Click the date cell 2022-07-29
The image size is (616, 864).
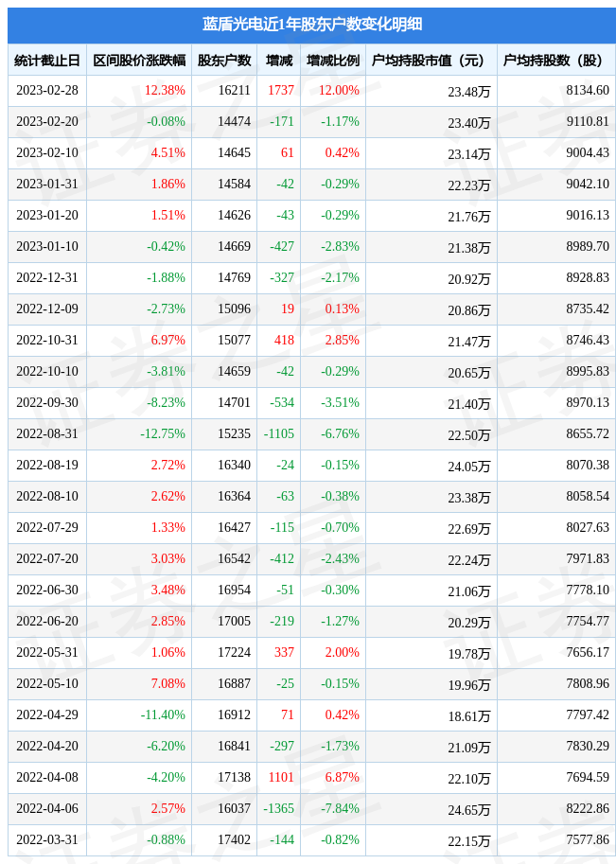click(x=47, y=527)
